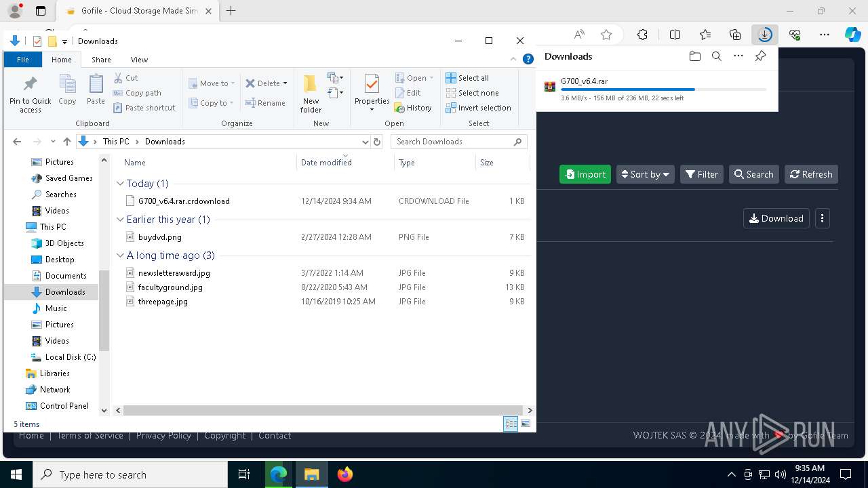868x488 pixels.
Task: Collapse Earlier this year (1) group
Action: point(120,220)
